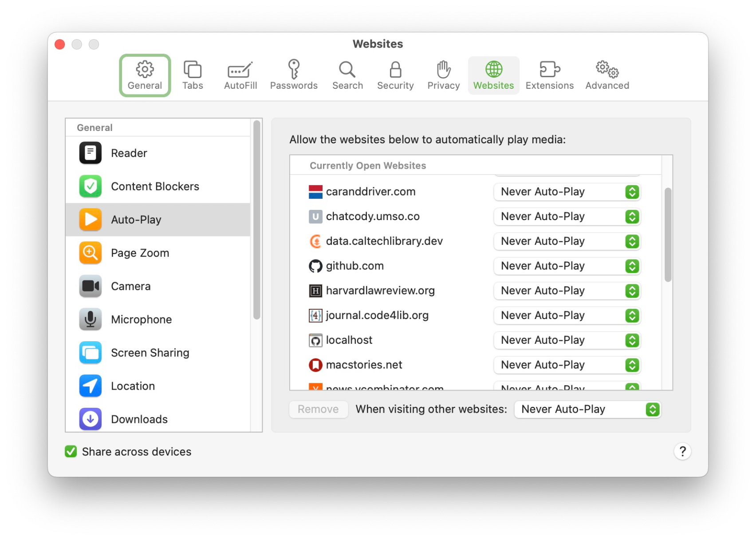Viewport: 756px width, 540px height.
Task: Open the Extensions preferences pane
Action: tap(549, 75)
